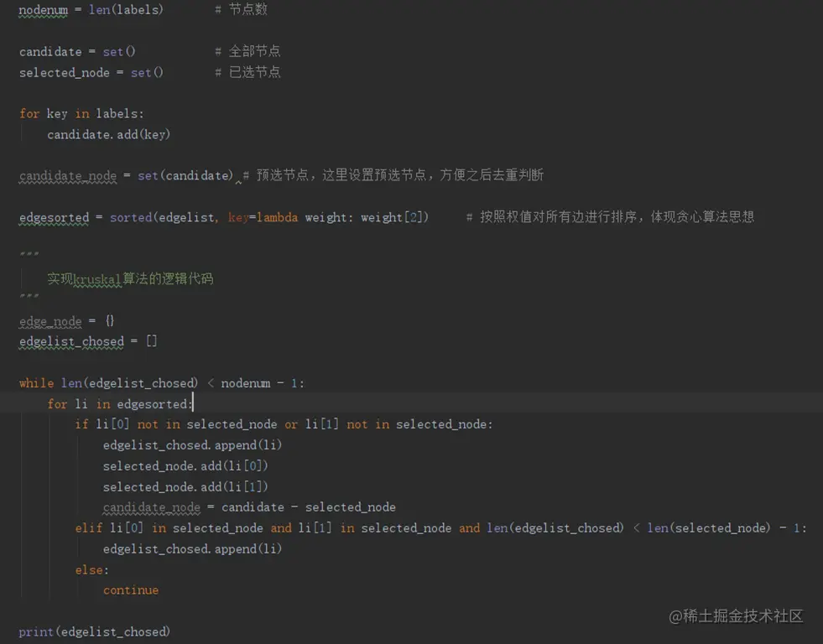
Task: Click first 'edgelist_chosed.append(li)' under the if
Action: point(193,445)
